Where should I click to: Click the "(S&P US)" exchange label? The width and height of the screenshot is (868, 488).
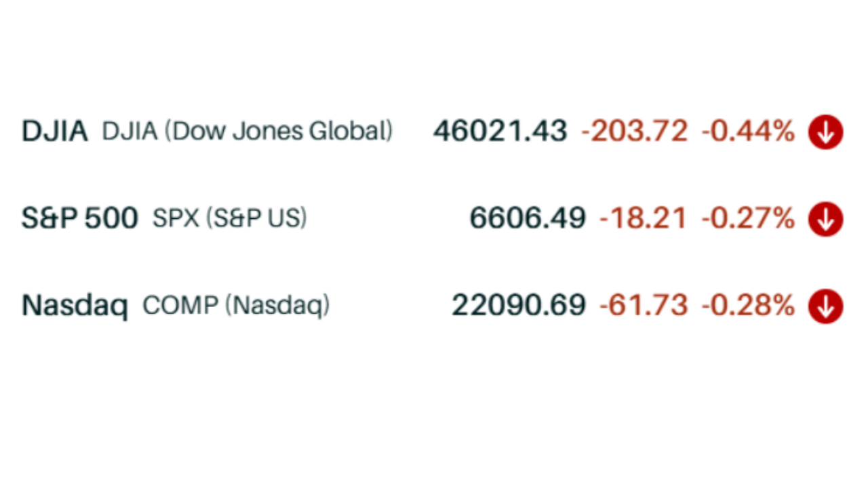coord(256,218)
